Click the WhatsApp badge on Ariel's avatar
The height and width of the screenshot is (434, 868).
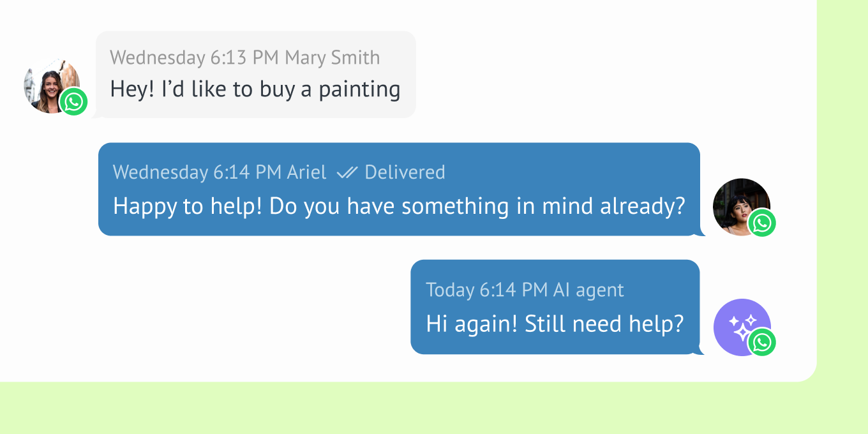point(762,223)
